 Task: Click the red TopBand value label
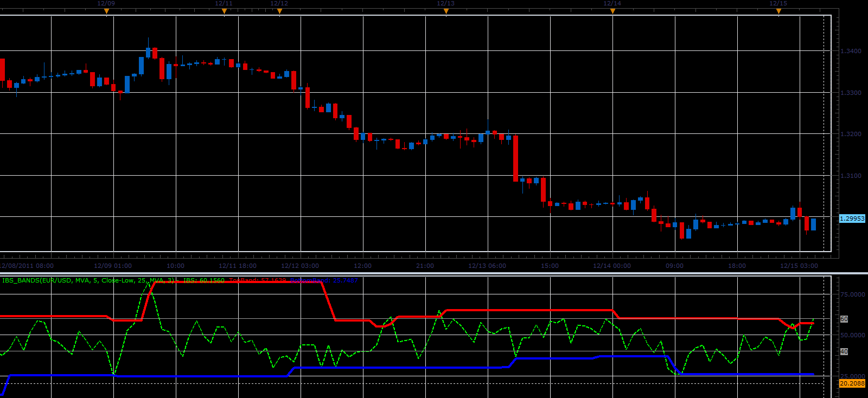pos(257,280)
